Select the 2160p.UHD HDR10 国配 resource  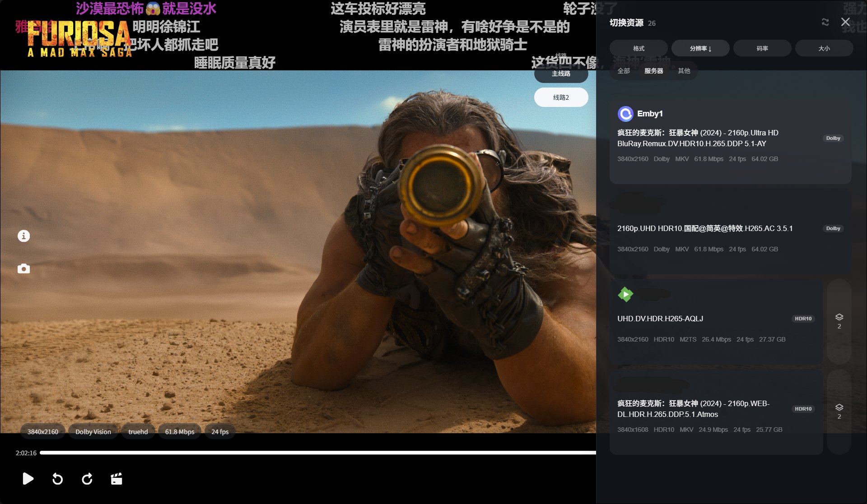(730, 232)
